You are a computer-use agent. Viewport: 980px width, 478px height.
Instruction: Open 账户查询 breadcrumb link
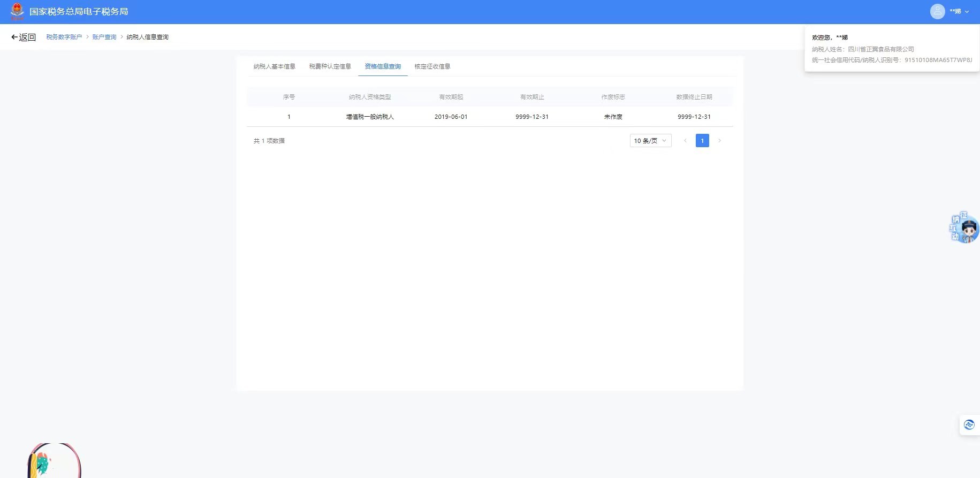point(104,37)
